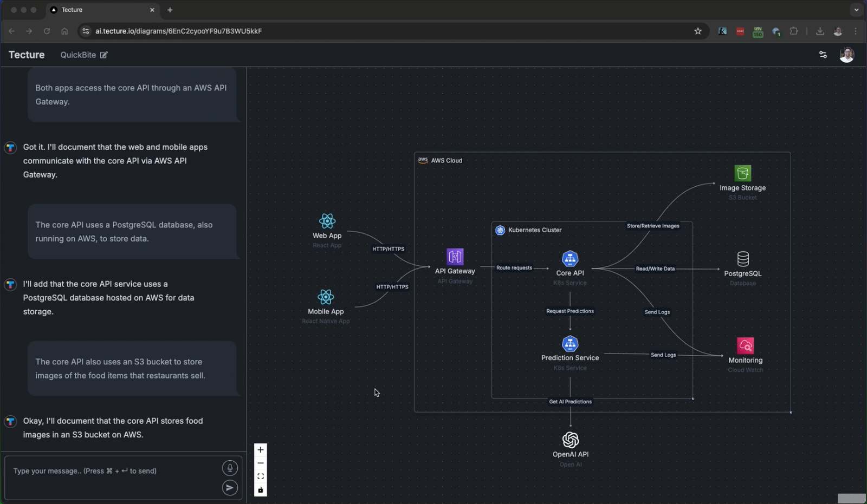
Task: Expand the browser tab search chevron
Action: click(x=856, y=10)
